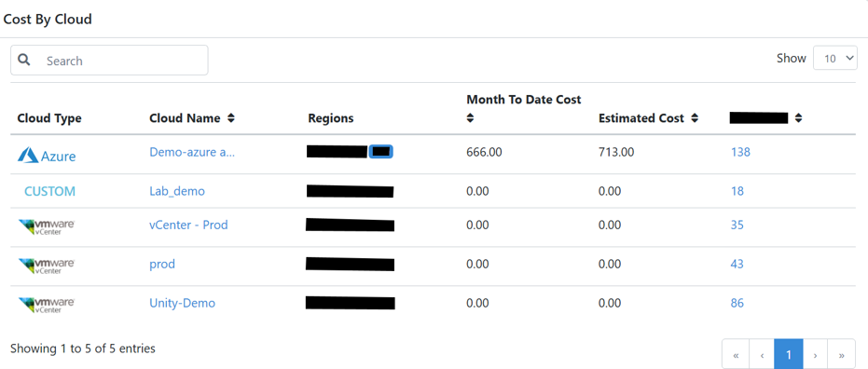Click the blue region badge in Azure row
868x369 pixels.
(380, 152)
